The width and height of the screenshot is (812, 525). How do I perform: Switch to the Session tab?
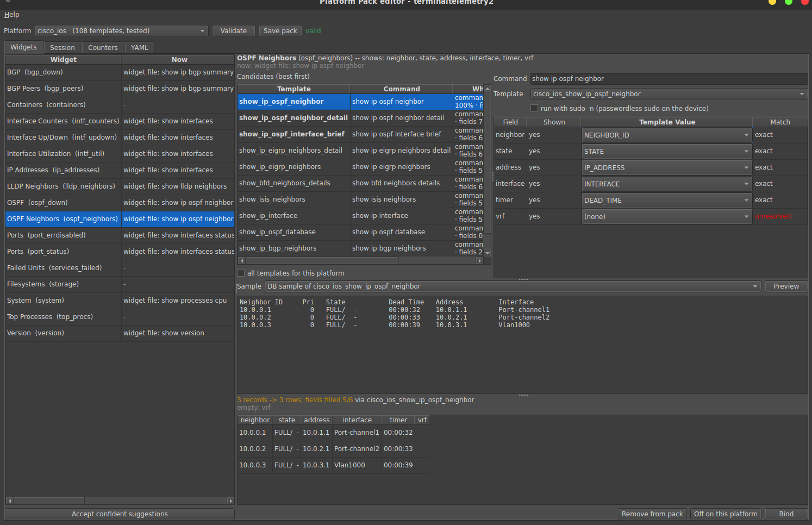coord(63,48)
